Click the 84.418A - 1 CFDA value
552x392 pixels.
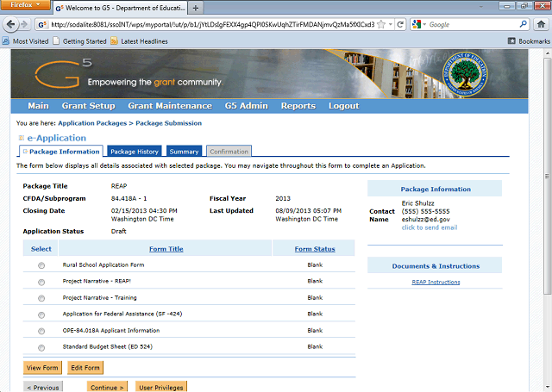tap(129, 199)
